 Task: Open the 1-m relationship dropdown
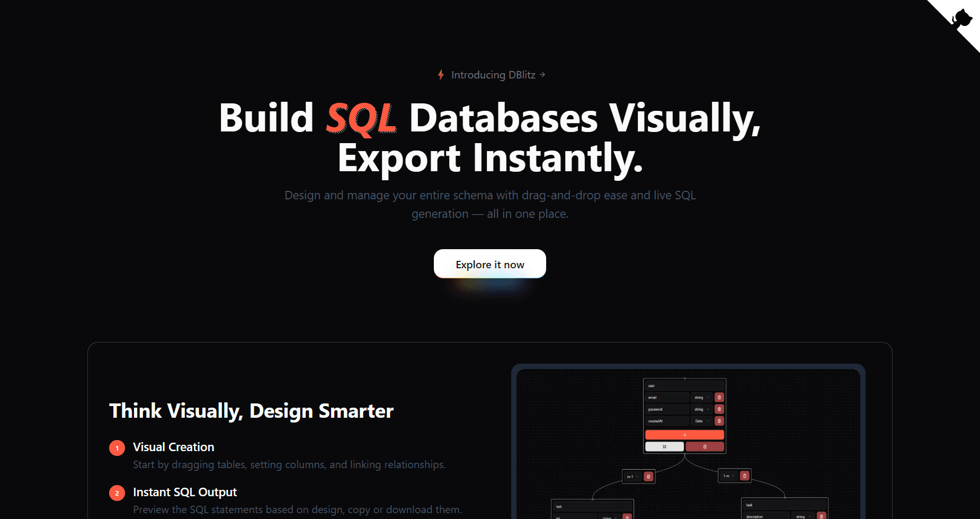[x=729, y=476]
